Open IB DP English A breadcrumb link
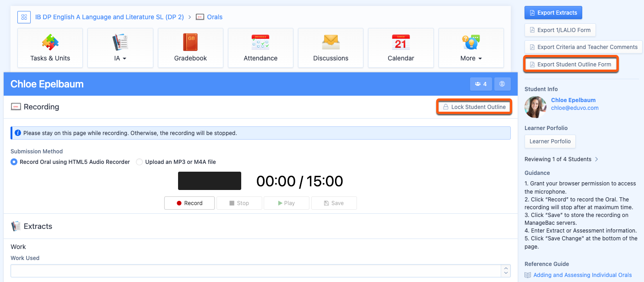Screen dimensions: 644x282 tap(109, 17)
